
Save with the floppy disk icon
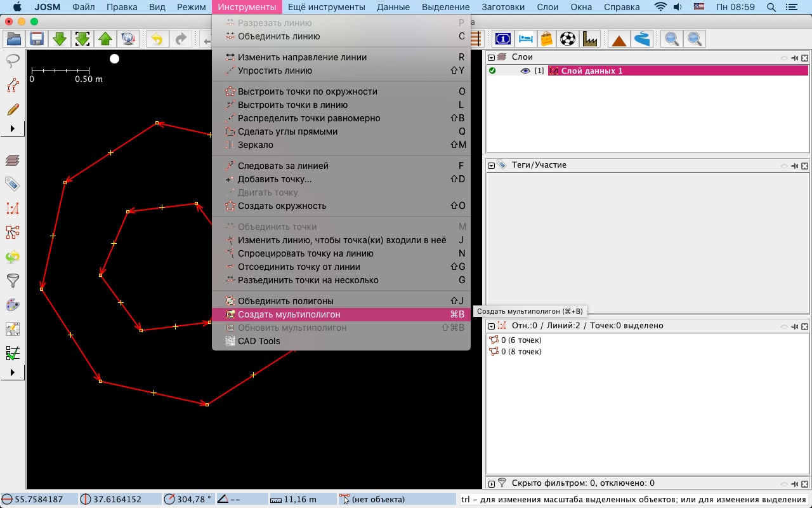(37, 39)
